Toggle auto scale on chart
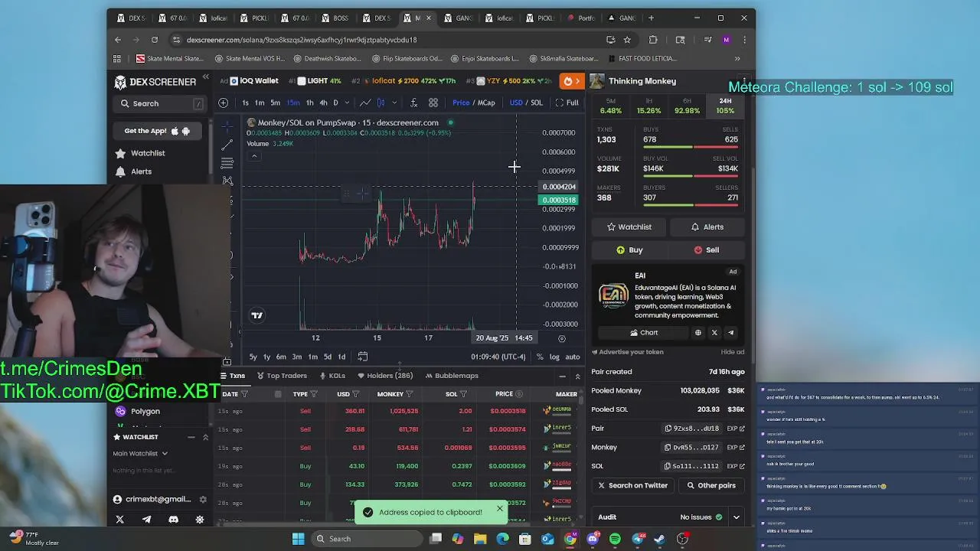This screenshot has height=551, width=980. click(x=572, y=357)
